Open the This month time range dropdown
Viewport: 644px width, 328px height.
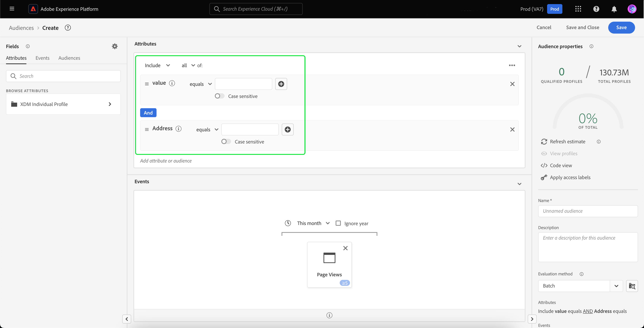click(313, 223)
